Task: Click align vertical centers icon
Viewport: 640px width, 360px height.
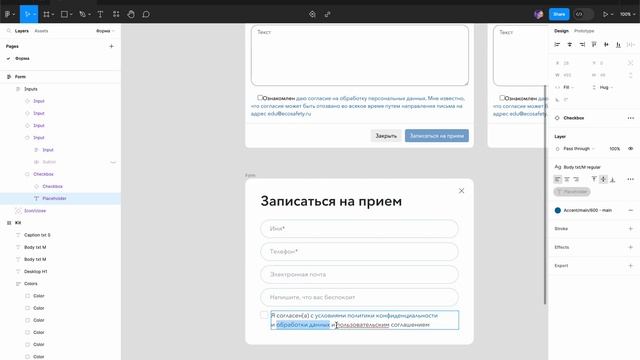Action: [606, 44]
